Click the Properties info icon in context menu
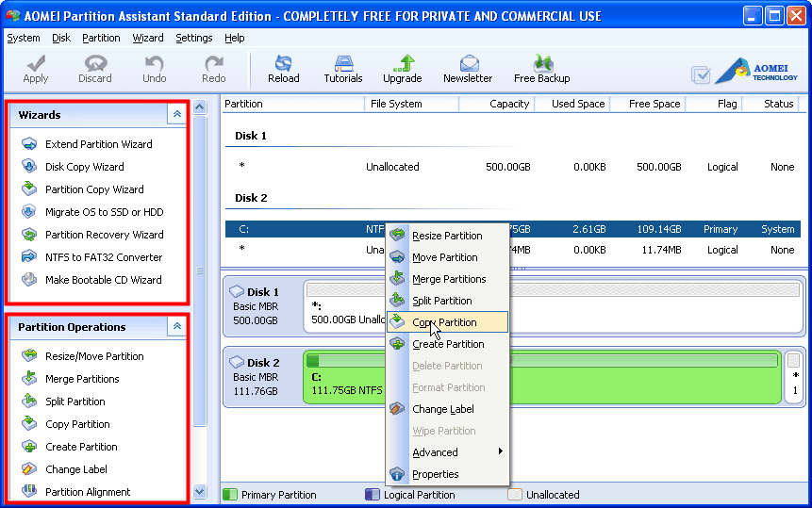The image size is (812, 508). (397, 474)
